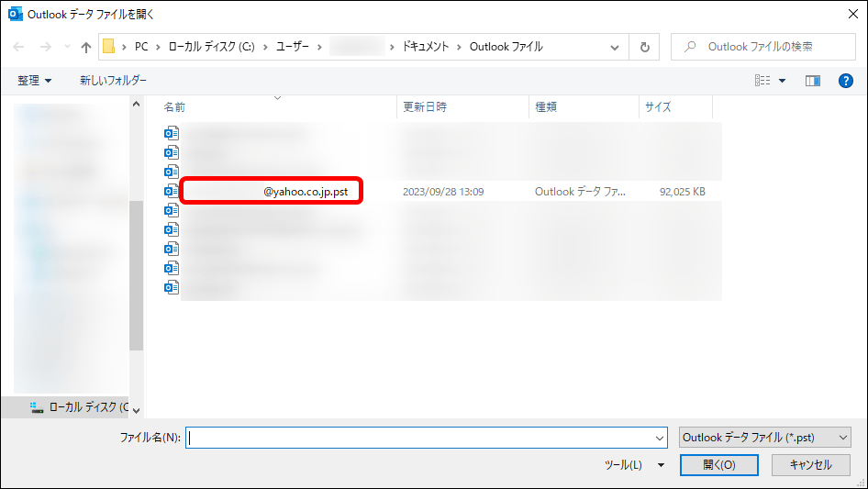Sort by サイズ column header
This screenshot has height=489, width=868.
[x=658, y=106]
